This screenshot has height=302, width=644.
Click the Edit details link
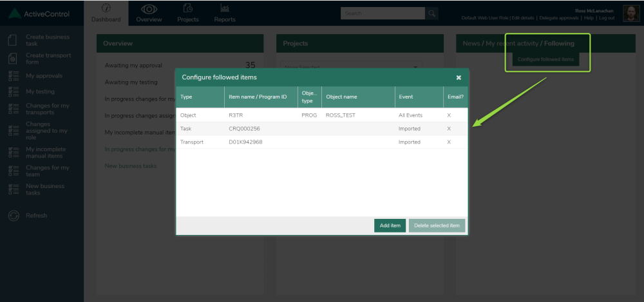click(x=523, y=18)
